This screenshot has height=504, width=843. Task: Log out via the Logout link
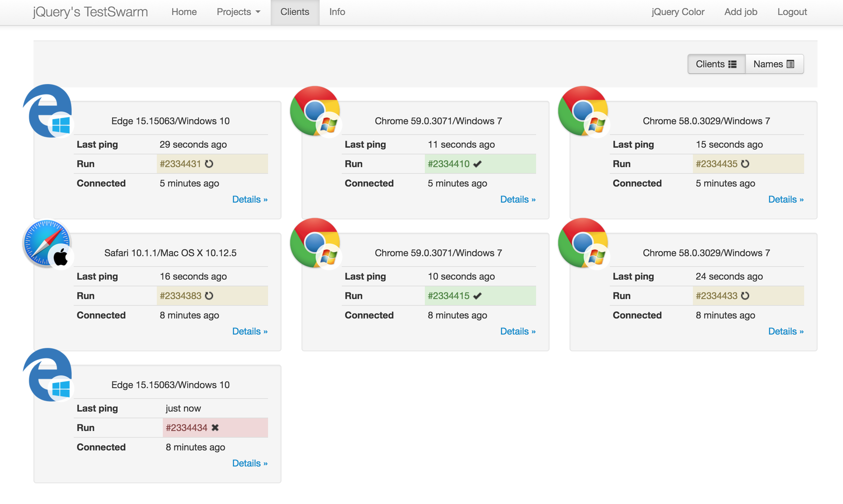(792, 12)
